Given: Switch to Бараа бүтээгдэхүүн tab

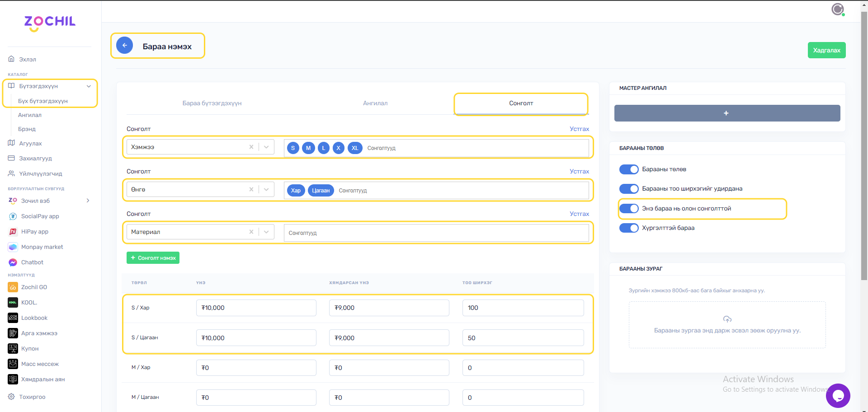Looking at the screenshot, I should pyautogui.click(x=212, y=103).
